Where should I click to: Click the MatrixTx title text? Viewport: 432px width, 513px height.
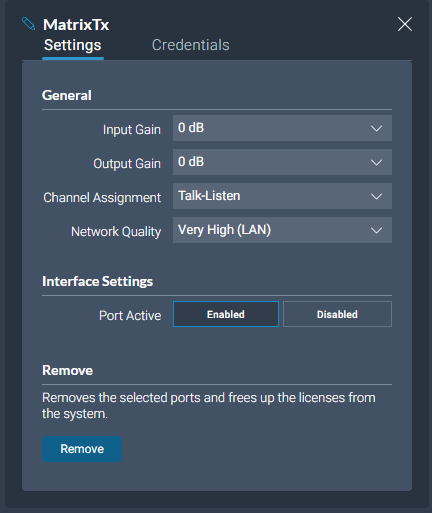pos(76,25)
